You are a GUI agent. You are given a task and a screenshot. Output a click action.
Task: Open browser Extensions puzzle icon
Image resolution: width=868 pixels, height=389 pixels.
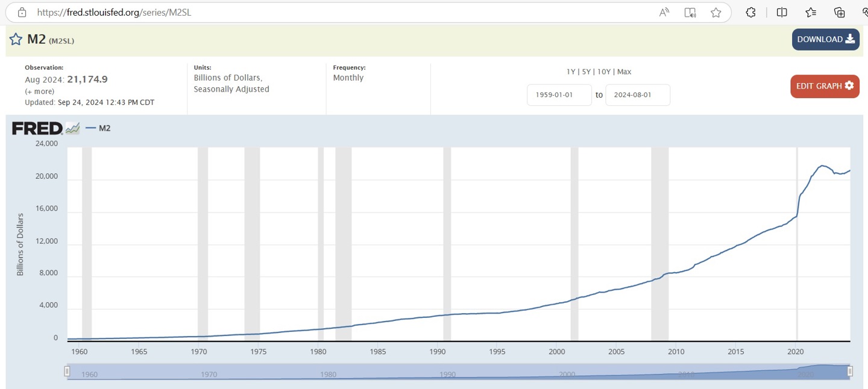click(751, 12)
